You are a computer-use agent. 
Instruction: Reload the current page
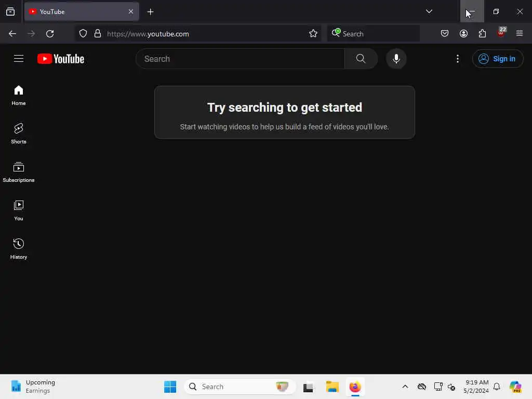[50, 34]
